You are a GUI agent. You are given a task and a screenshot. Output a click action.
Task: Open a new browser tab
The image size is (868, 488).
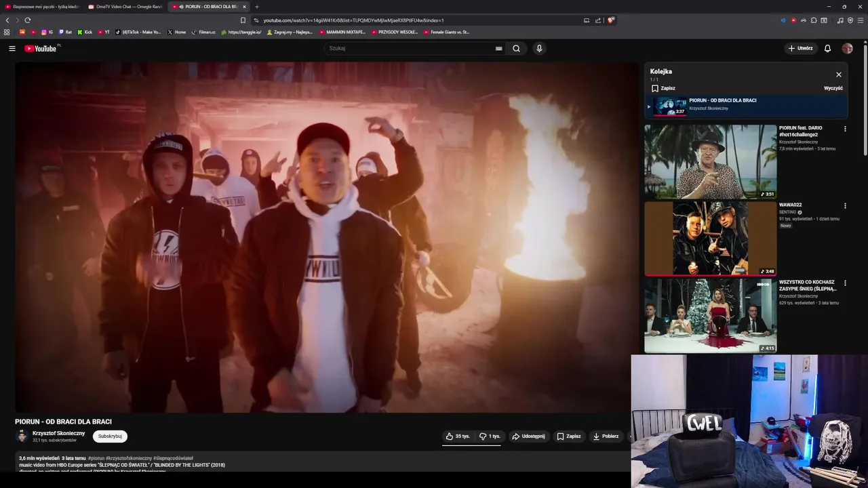tap(257, 7)
